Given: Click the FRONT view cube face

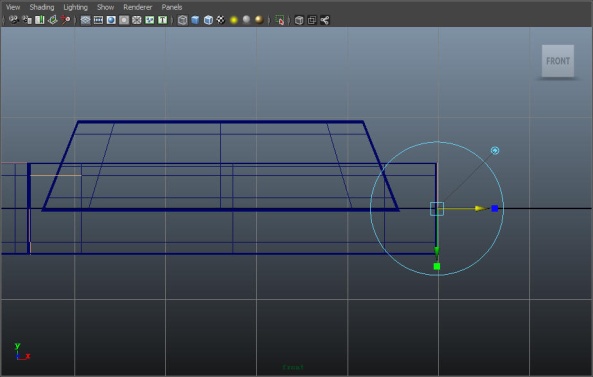Looking at the screenshot, I should pos(558,61).
